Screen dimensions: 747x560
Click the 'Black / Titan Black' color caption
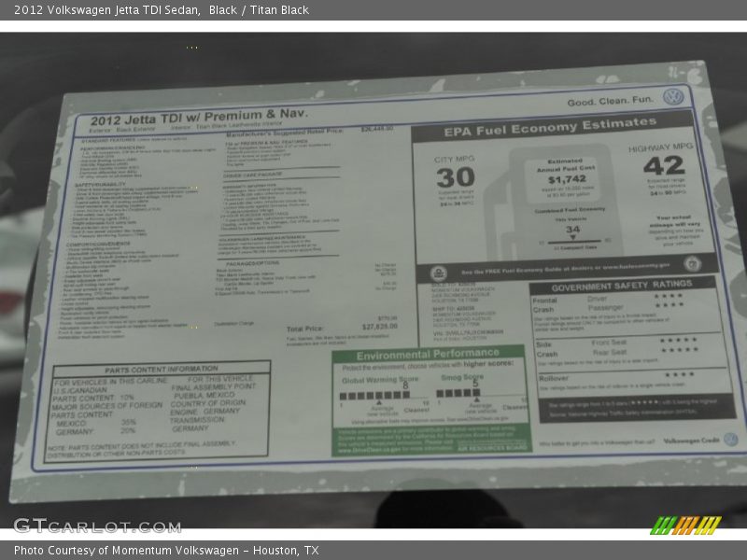pos(259,10)
